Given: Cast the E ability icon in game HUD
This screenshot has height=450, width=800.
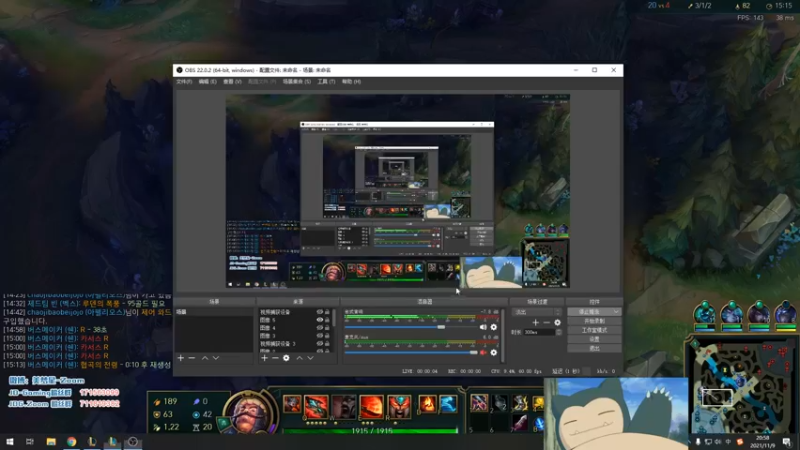Looking at the screenshot, I should pyautogui.click(x=371, y=407).
